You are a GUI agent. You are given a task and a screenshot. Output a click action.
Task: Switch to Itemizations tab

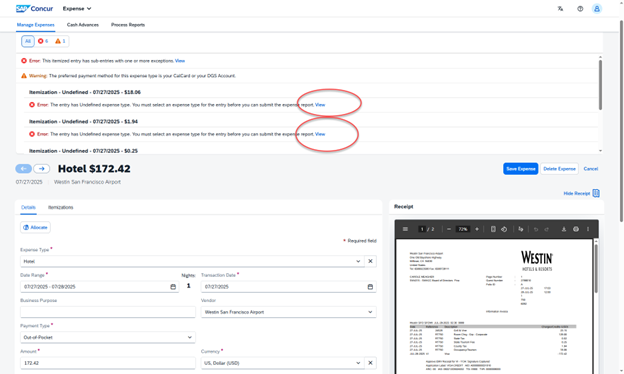(x=60, y=207)
